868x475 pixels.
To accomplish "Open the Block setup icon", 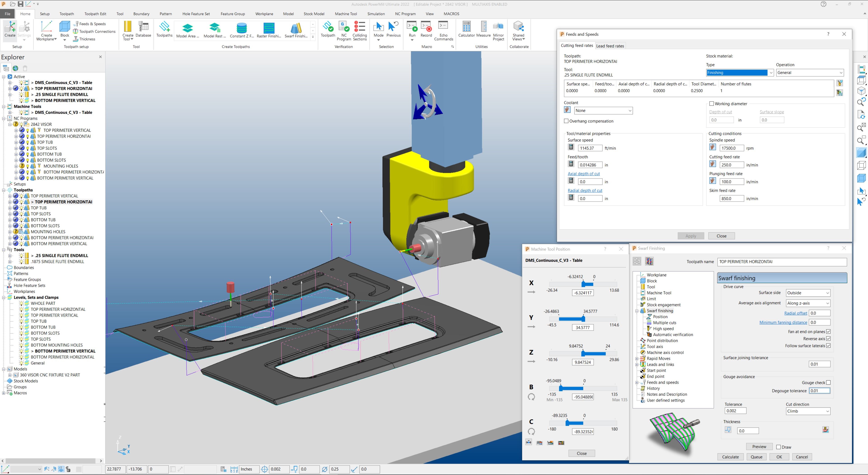I will pyautogui.click(x=65, y=29).
